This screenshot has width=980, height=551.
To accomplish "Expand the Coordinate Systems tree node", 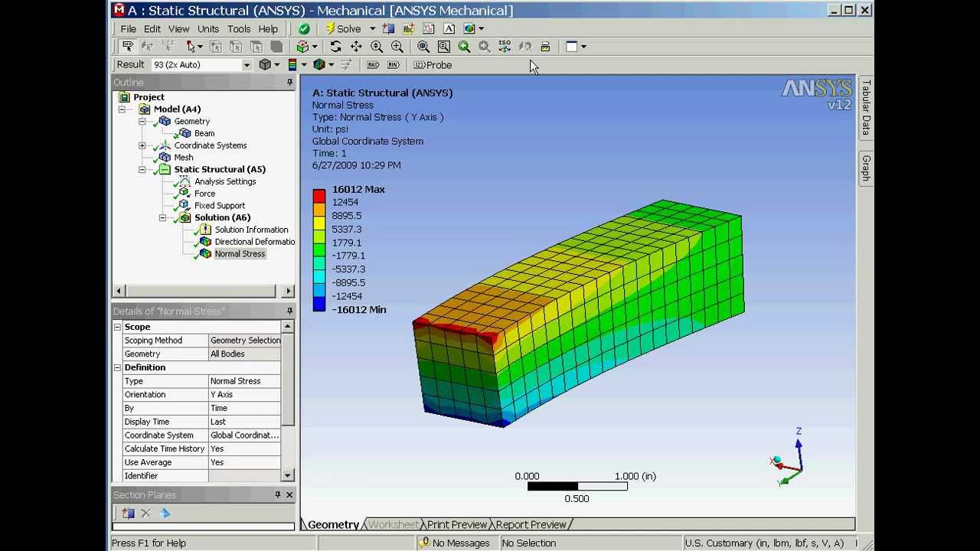I will [x=142, y=145].
